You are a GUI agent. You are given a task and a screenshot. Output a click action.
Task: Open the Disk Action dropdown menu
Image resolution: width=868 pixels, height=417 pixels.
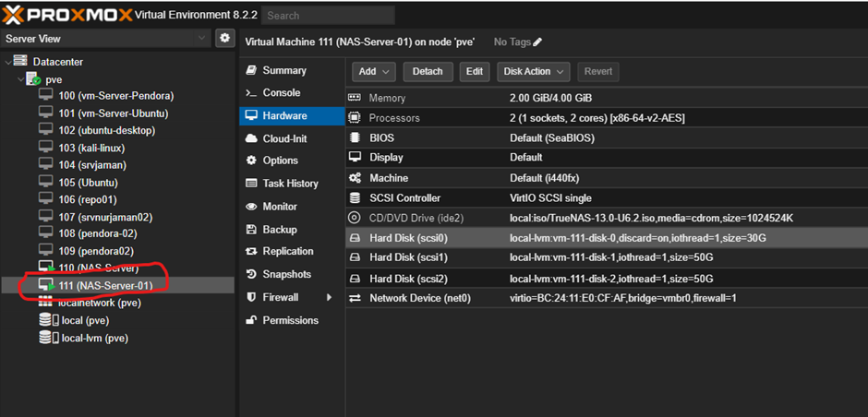click(534, 71)
